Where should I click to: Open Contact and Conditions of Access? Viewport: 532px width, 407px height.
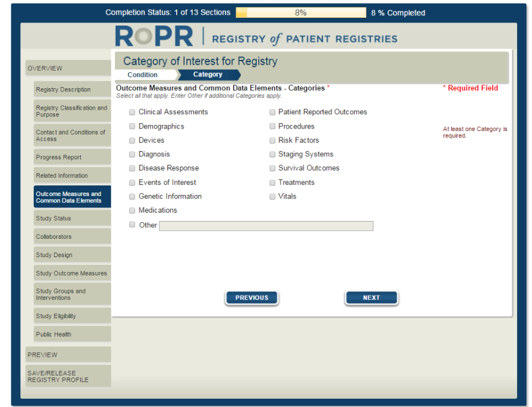72,136
